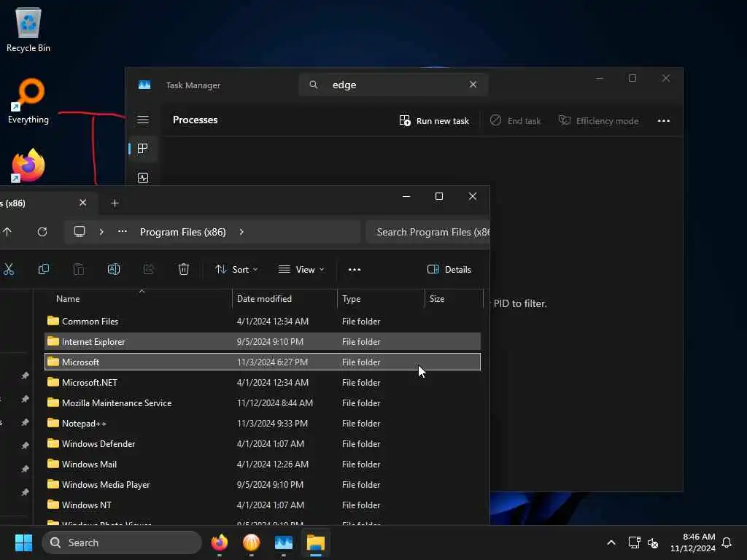The width and height of the screenshot is (747, 560).
Task: Refresh the File Explorer folder view
Action: [42, 232]
